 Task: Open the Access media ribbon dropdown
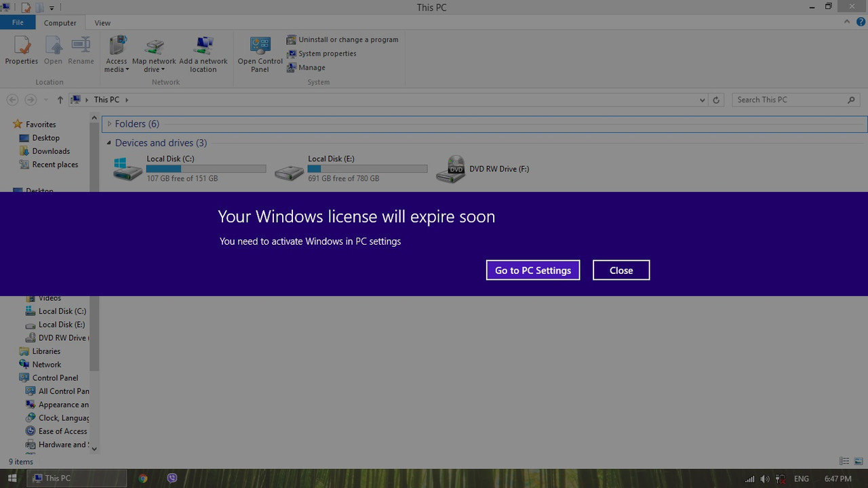(117, 54)
